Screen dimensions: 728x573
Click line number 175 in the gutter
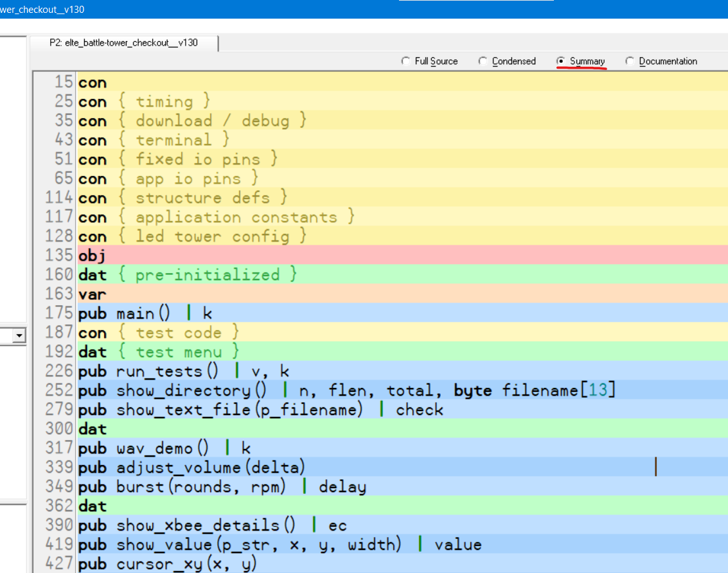pos(59,313)
